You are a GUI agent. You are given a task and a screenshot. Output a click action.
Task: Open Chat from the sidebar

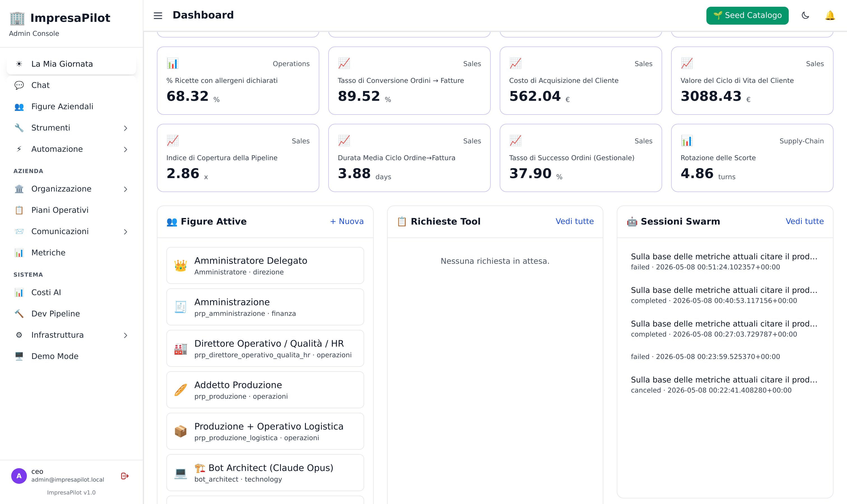[x=71, y=85]
